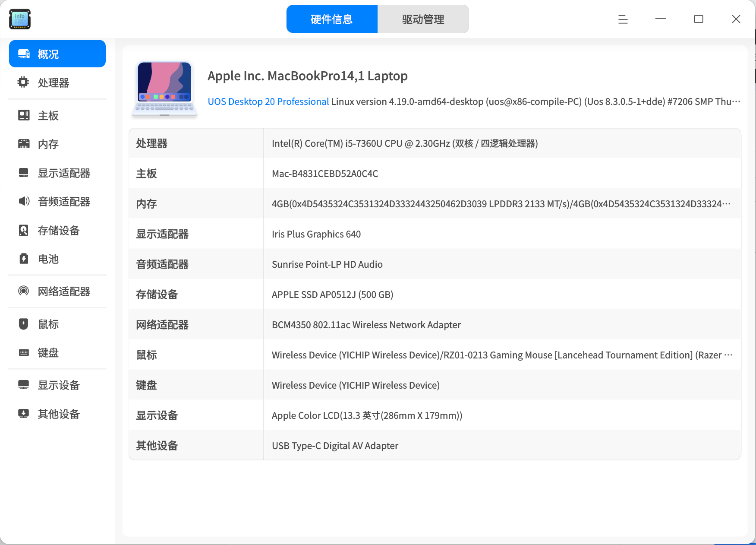
Task: Select APPLE SSD AP0512J storage value
Action: [332, 295]
